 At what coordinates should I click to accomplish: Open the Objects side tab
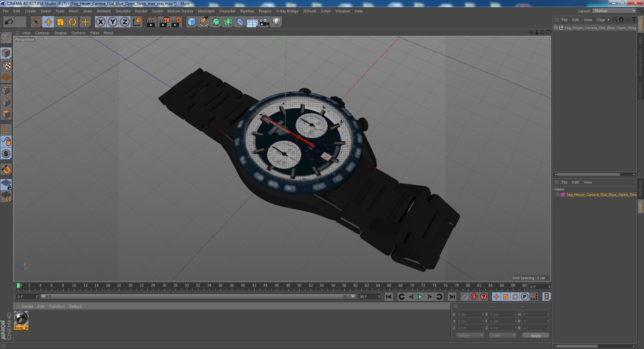640,24
